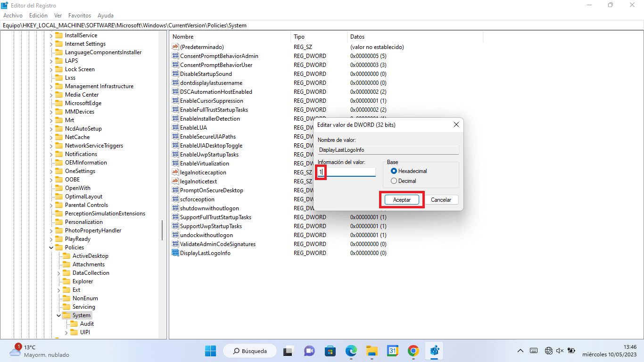Open the Ver menu
644x362 pixels.
(58, 16)
